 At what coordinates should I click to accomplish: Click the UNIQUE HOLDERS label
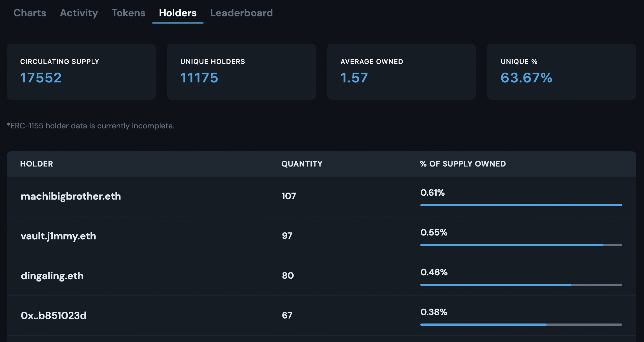click(x=212, y=62)
